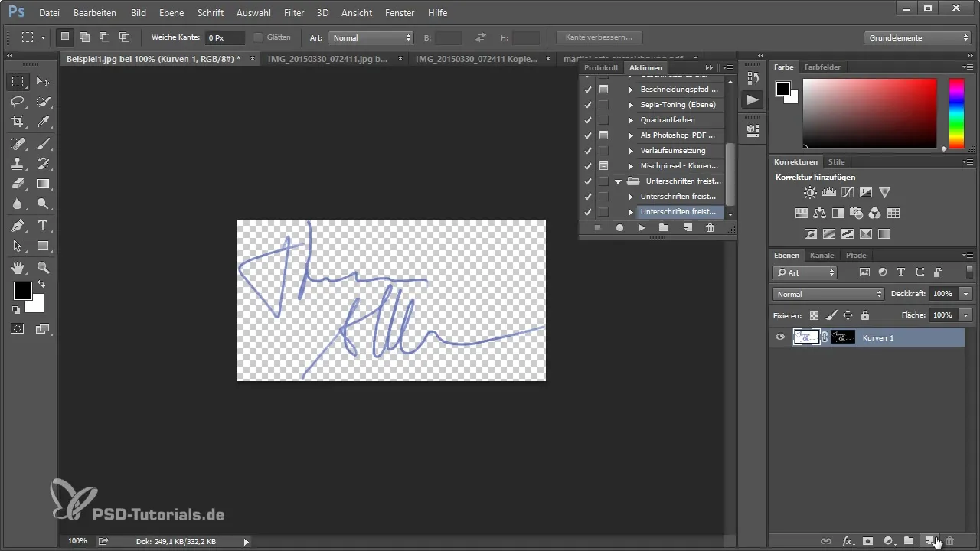Choose the Spot Healing Brush tool
Viewport: 980px width, 551px height.
18,144
